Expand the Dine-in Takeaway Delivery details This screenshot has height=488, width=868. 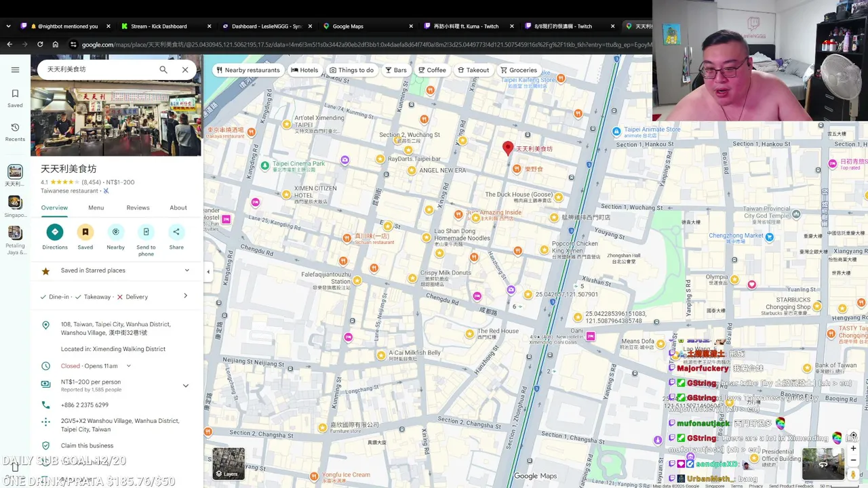click(x=185, y=296)
